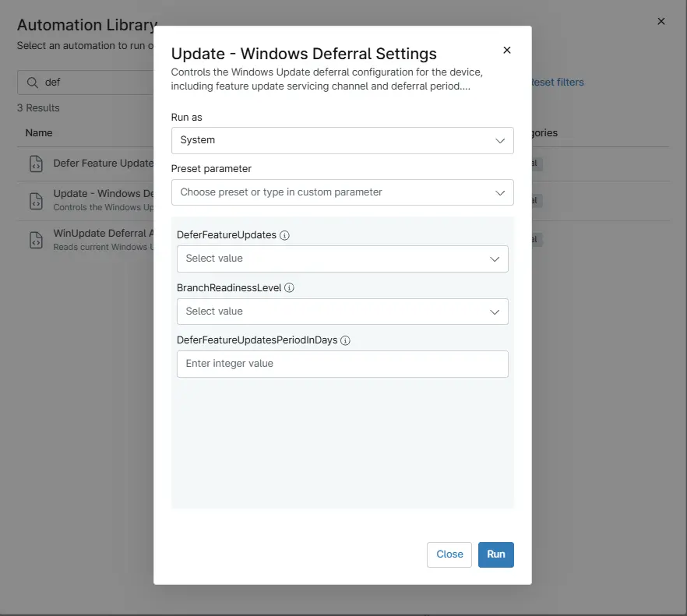
Task: Close the Windows Deferral Settings dialog with X
Action: click(x=507, y=51)
